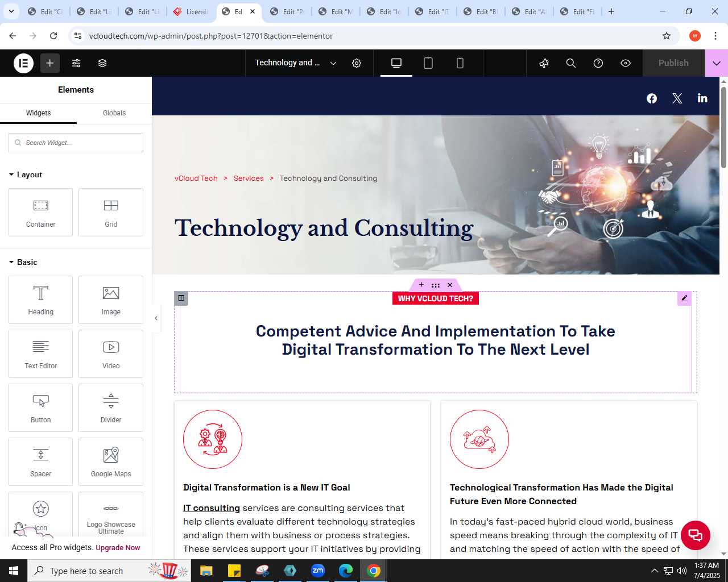Open What's New megaphone icon
The width and height of the screenshot is (728, 582).
(544, 63)
